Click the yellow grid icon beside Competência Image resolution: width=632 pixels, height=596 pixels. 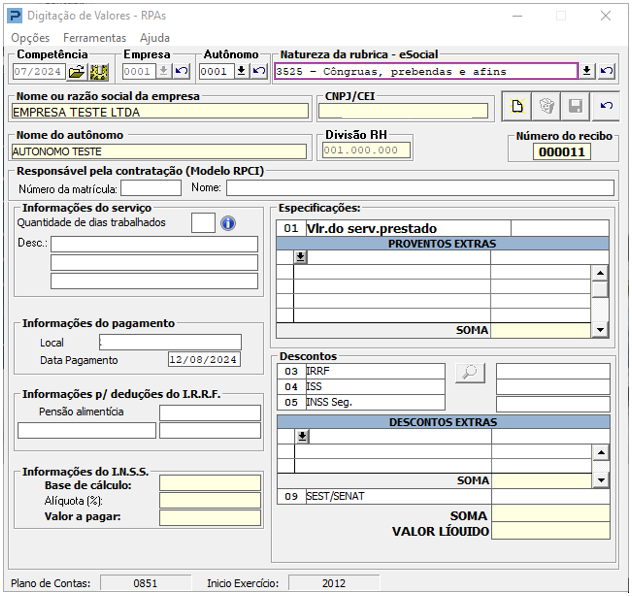(x=99, y=72)
